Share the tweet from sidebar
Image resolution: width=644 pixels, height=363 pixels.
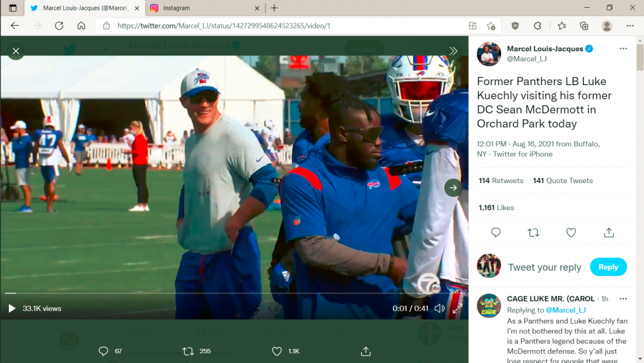point(609,233)
